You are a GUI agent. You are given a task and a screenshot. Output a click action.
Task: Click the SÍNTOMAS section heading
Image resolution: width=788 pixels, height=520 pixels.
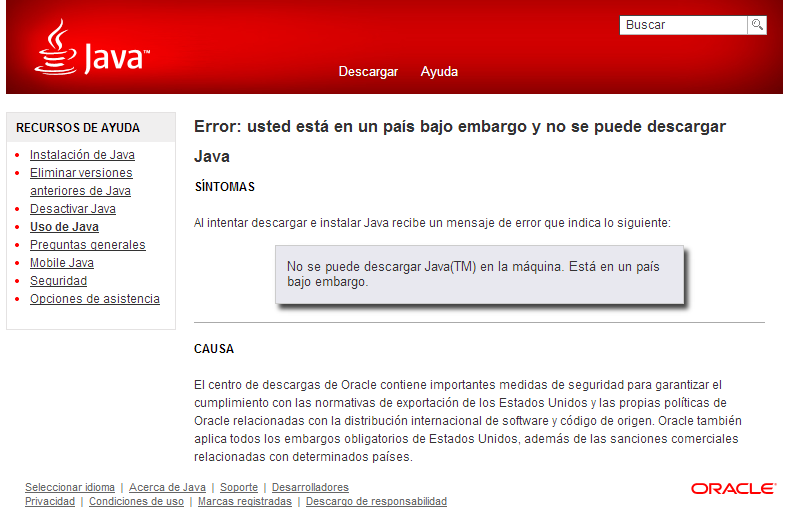225,187
